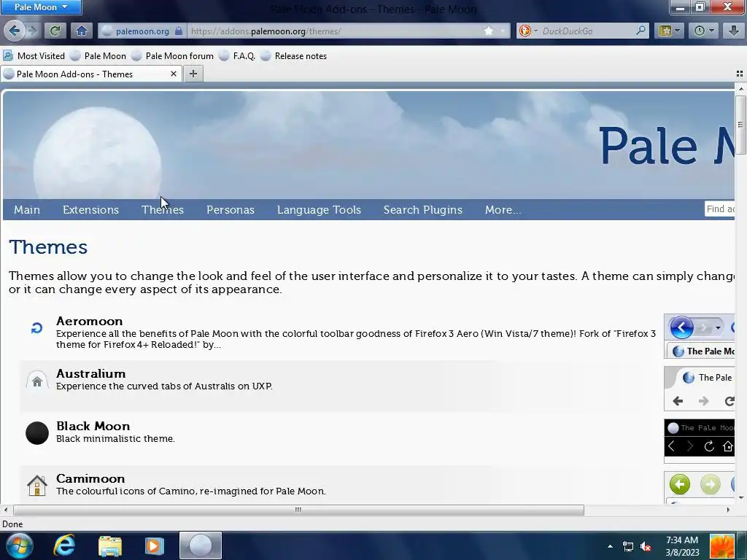Open the Camimoon theme title
747x560 pixels.
90,478
